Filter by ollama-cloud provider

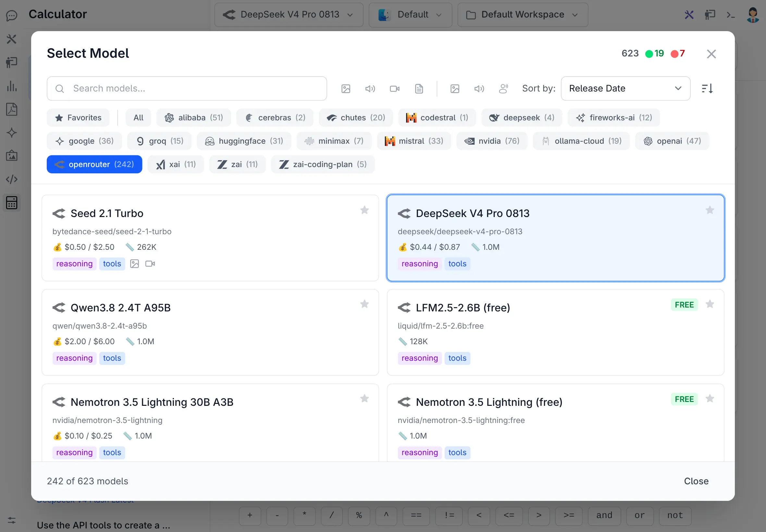pyautogui.click(x=582, y=141)
